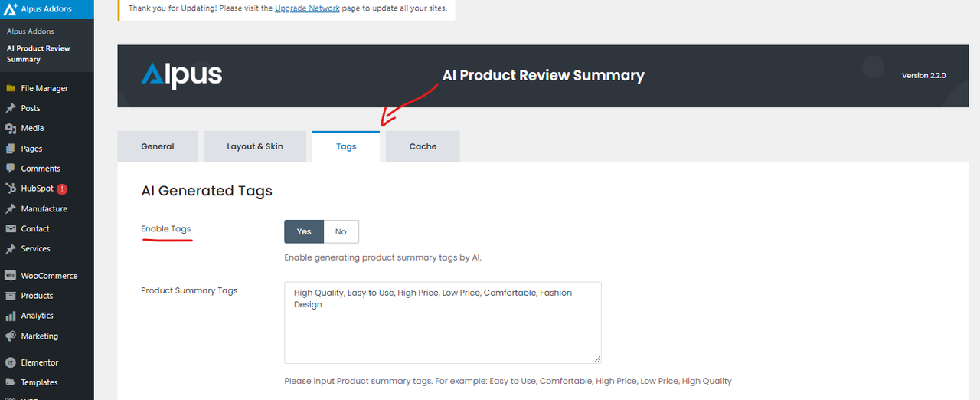Click the 'Please input Product summary tags' hint

pyautogui.click(x=508, y=381)
